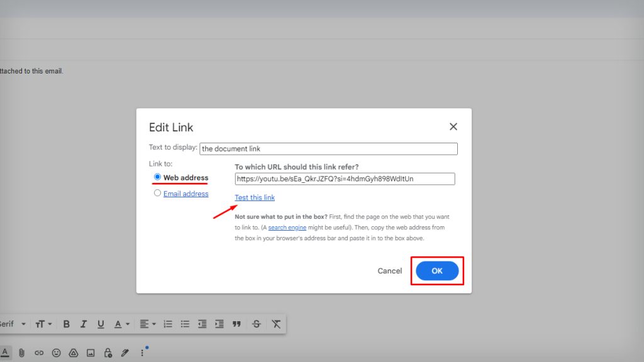This screenshot has width=644, height=362.
Task: Select the Web address radio button
Action: pos(157,177)
